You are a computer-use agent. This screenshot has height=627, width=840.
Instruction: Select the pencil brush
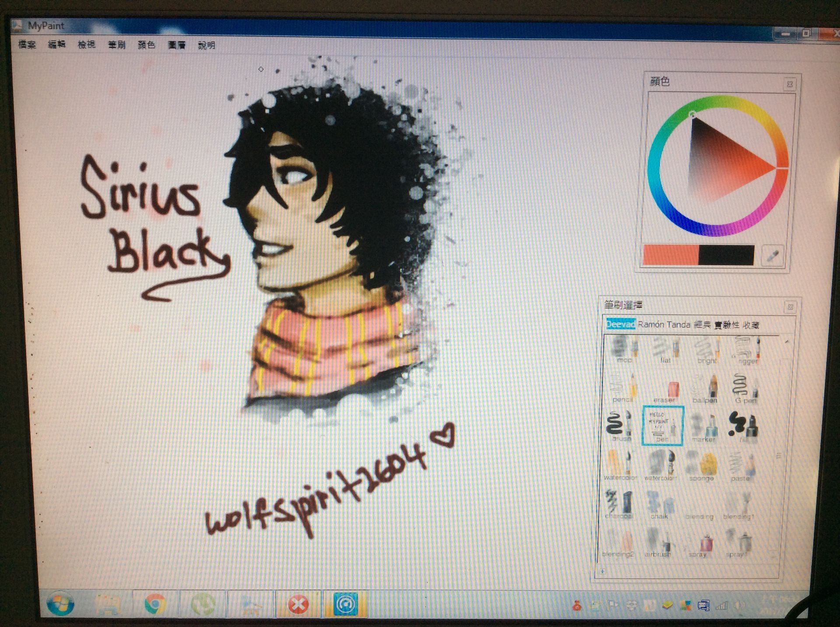click(x=623, y=388)
